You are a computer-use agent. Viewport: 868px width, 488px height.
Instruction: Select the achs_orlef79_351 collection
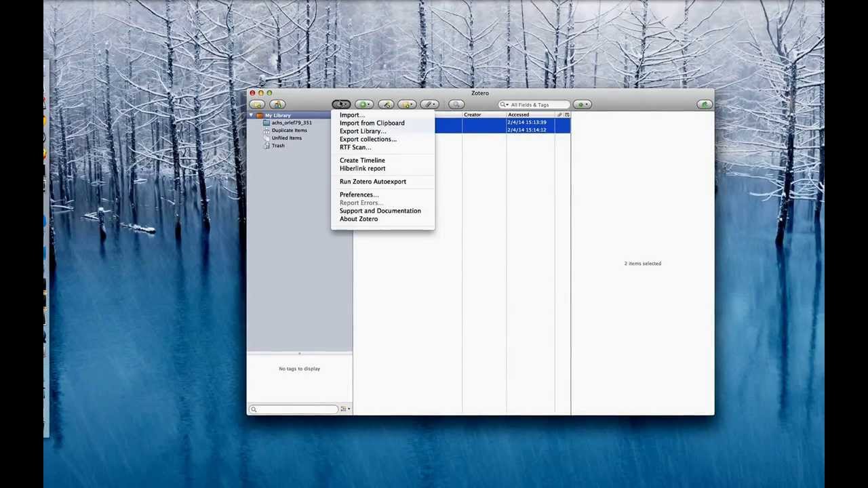coord(292,123)
